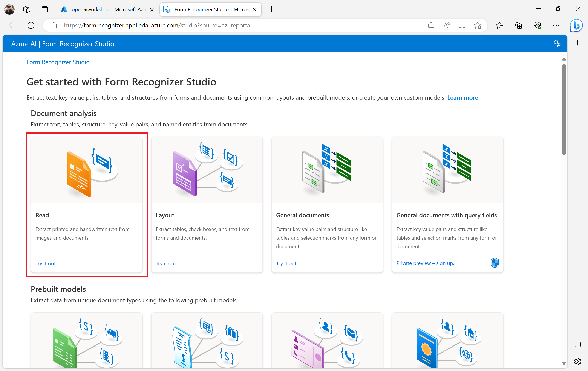This screenshot has width=588, height=371.
Task: Click the page vertical scrollbar thumb
Action: point(564,110)
